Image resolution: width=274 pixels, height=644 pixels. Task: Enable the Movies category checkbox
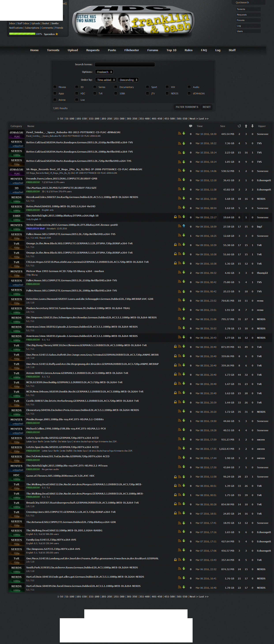(x=55, y=87)
